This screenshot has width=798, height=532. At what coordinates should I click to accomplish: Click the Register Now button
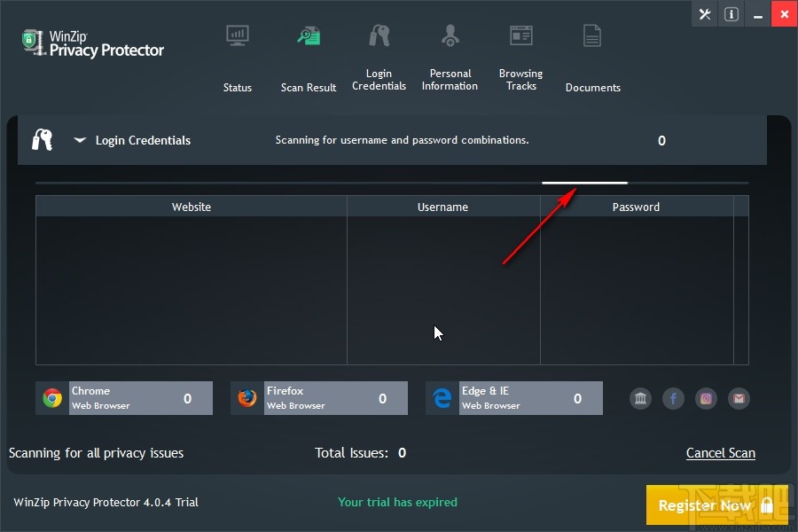coord(717,505)
